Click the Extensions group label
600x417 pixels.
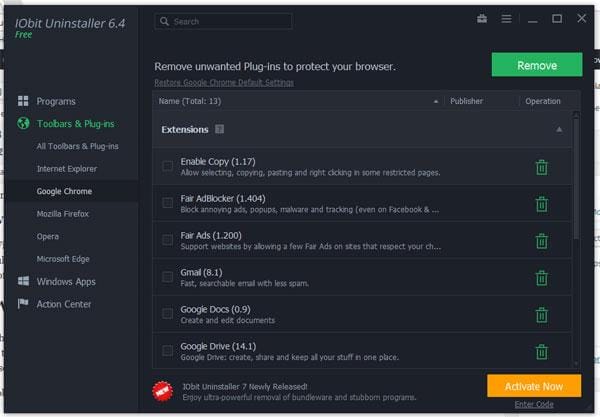click(x=185, y=130)
